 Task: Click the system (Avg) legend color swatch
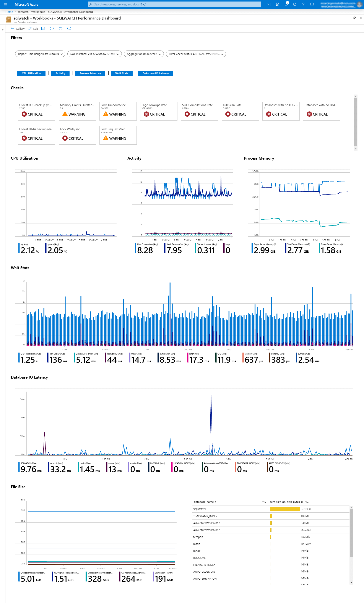pyautogui.click(x=46, y=248)
